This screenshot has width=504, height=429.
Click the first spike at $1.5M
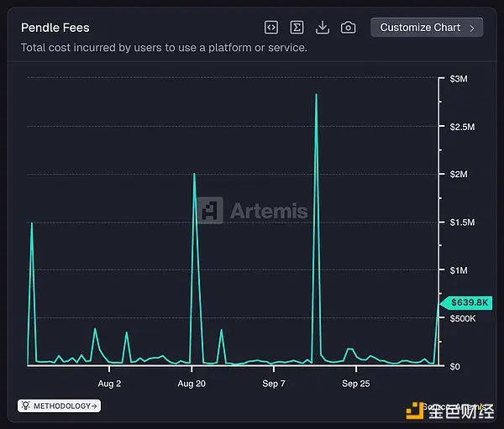(x=32, y=222)
